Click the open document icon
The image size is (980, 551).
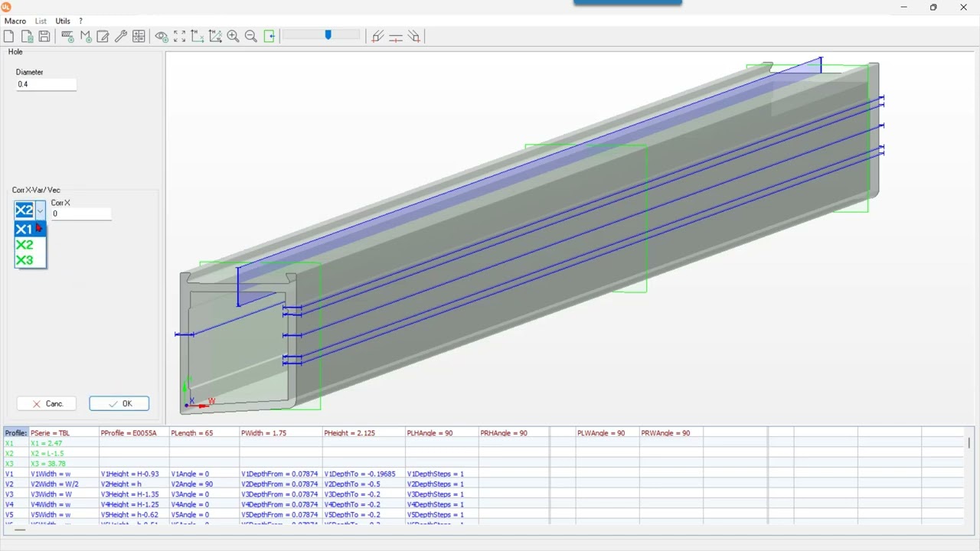[27, 36]
